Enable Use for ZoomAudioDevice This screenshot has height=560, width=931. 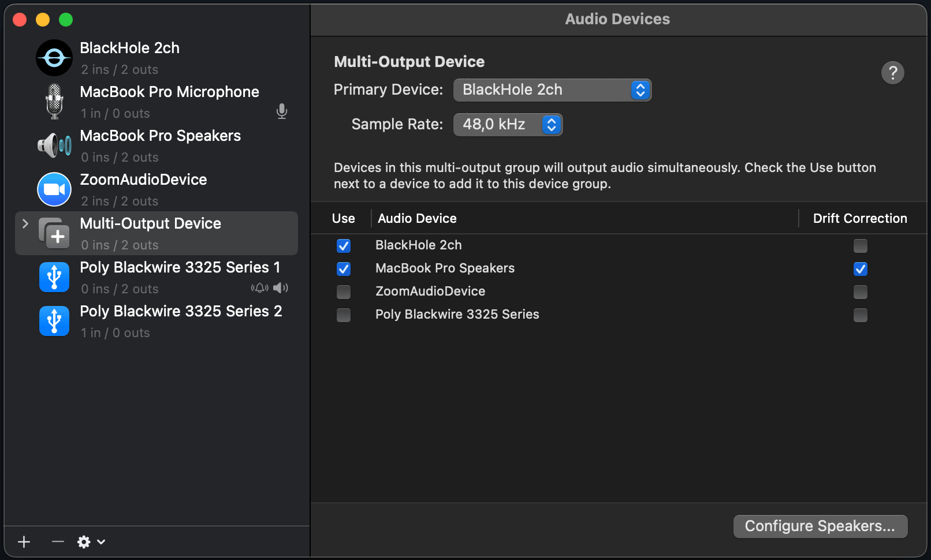[x=344, y=292]
